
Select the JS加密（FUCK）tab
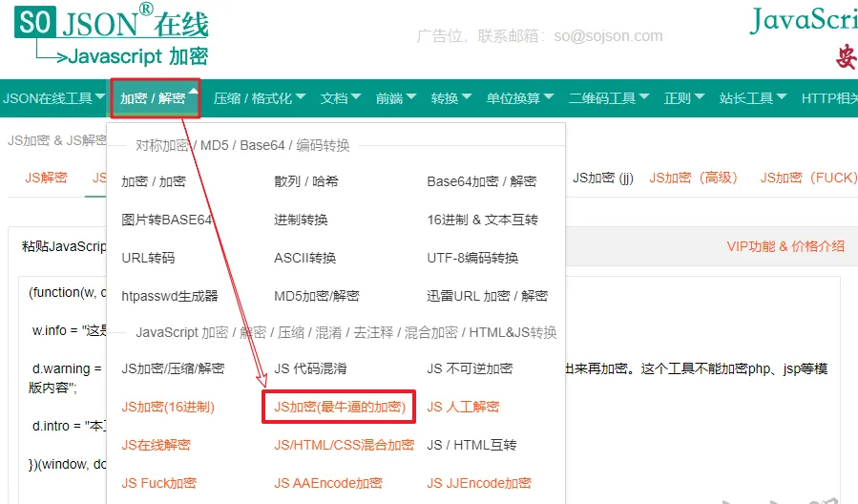click(x=808, y=178)
